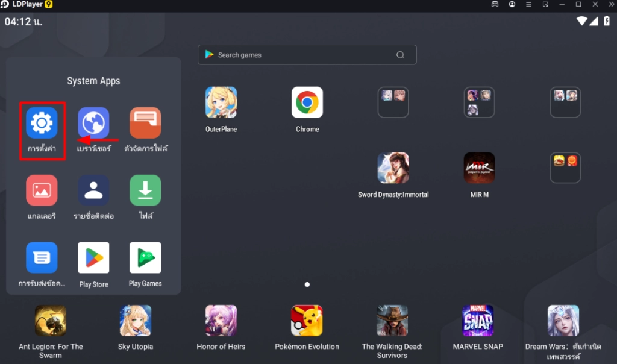This screenshot has width=617, height=364.
Task: Launch MARVEL SNAP
Action: [x=478, y=321]
